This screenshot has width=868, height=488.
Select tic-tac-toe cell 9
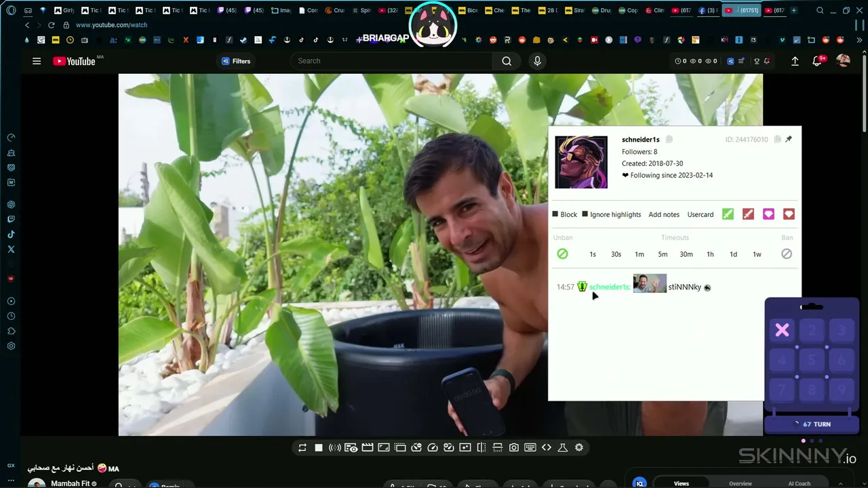[842, 390]
